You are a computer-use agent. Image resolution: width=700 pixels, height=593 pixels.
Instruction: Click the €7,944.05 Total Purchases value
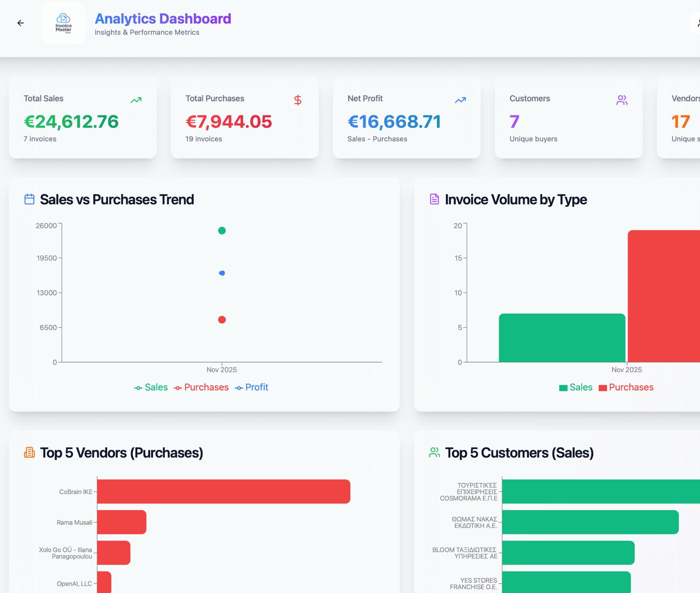(x=229, y=121)
